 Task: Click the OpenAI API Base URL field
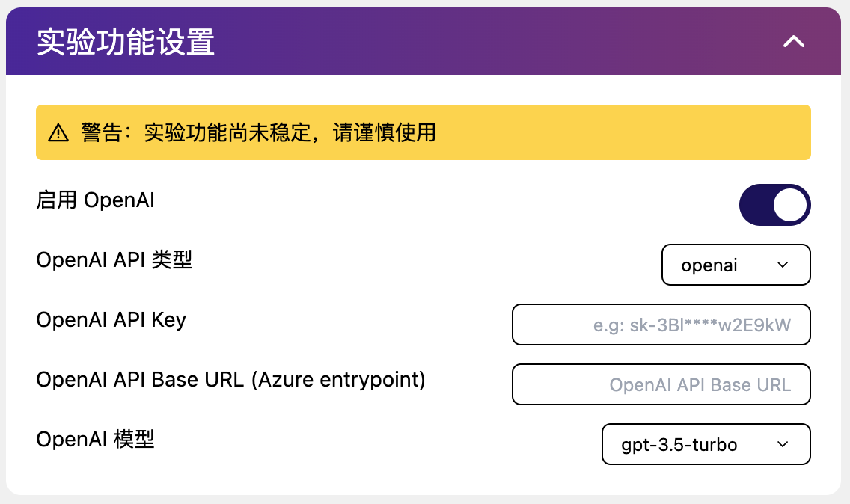(661, 384)
